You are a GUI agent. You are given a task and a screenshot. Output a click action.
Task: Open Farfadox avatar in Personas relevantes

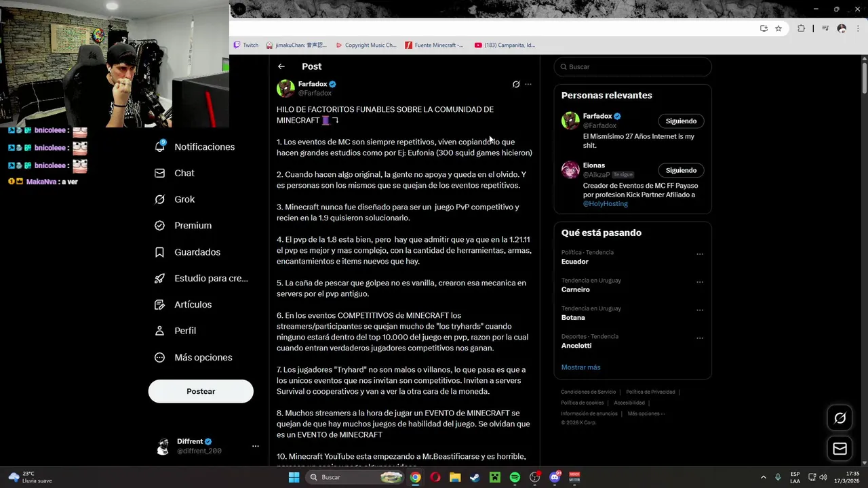(570, 121)
